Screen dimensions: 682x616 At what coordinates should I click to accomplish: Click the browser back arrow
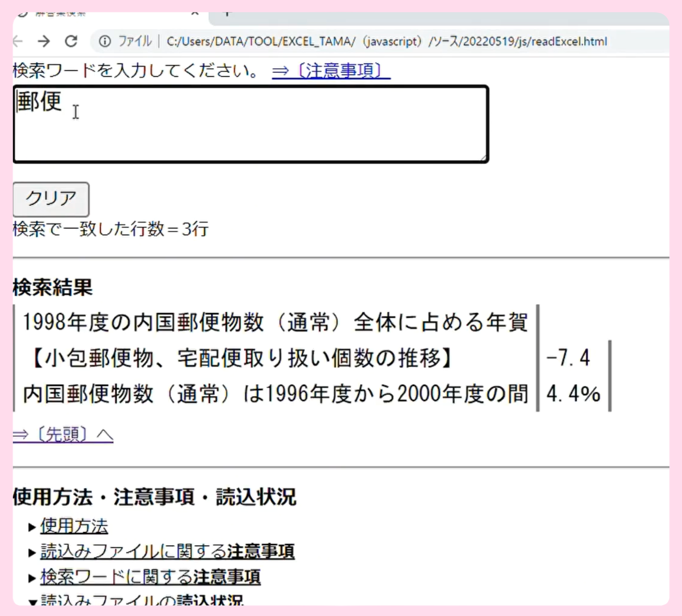pos(18,42)
